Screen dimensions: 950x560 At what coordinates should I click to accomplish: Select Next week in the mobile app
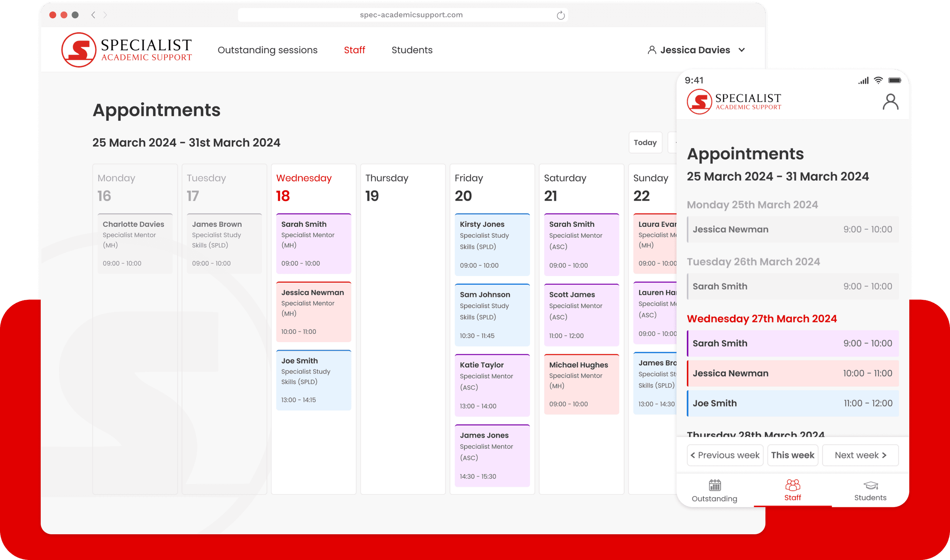click(860, 455)
